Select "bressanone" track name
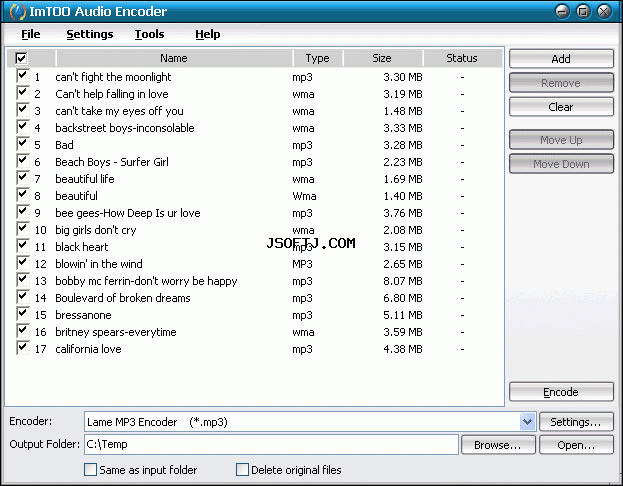Viewport: 623px width, 486px height. coord(83,315)
